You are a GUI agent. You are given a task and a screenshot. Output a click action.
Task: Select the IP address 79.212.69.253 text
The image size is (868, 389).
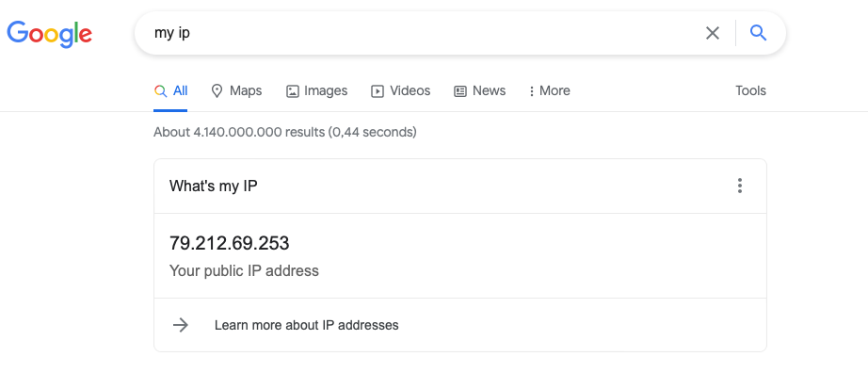(229, 243)
